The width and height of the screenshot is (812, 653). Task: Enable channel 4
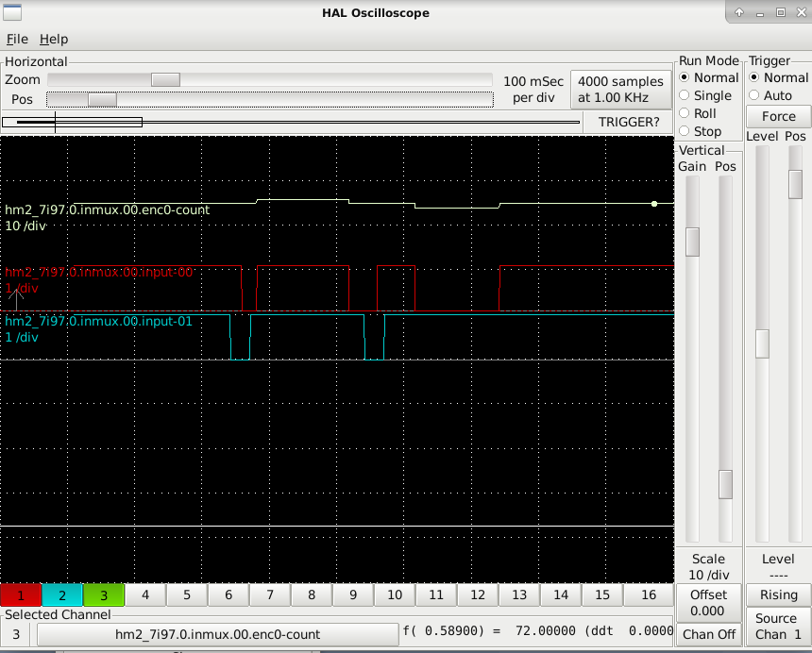pos(145,595)
